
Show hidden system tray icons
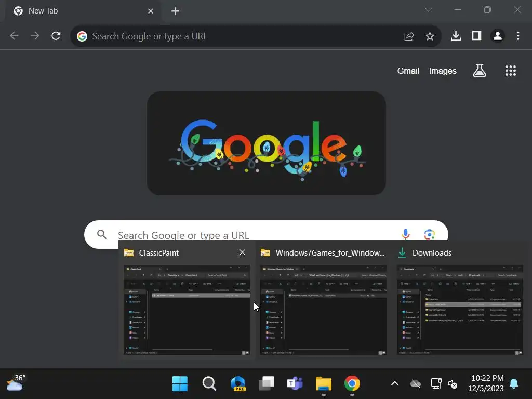click(x=395, y=384)
